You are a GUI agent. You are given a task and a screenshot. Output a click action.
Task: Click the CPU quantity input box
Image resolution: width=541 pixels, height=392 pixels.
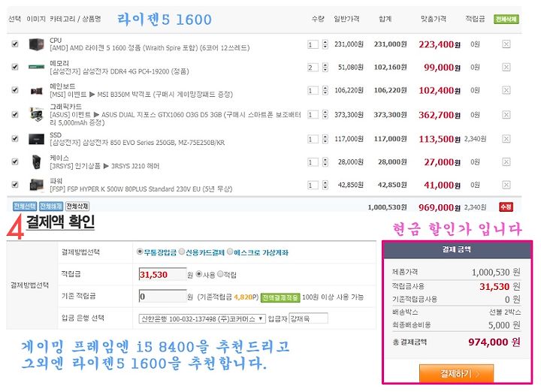[x=313, y=44]
